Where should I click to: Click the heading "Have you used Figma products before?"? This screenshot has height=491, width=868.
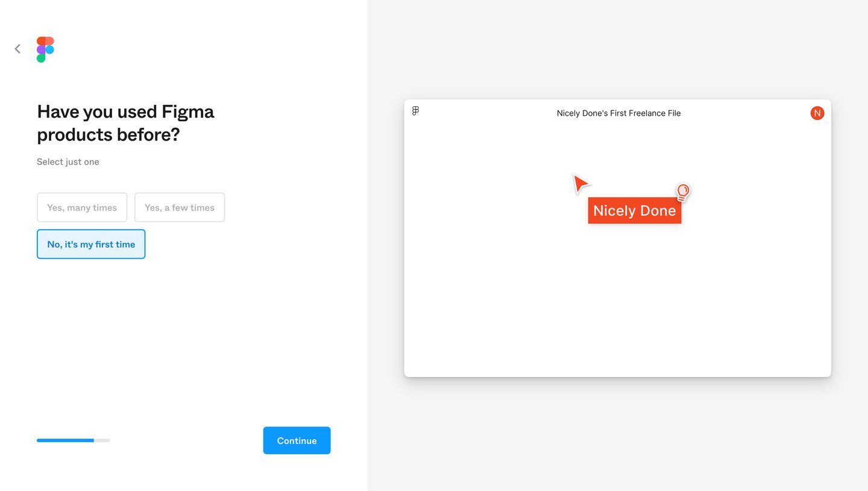pos(125,122)
